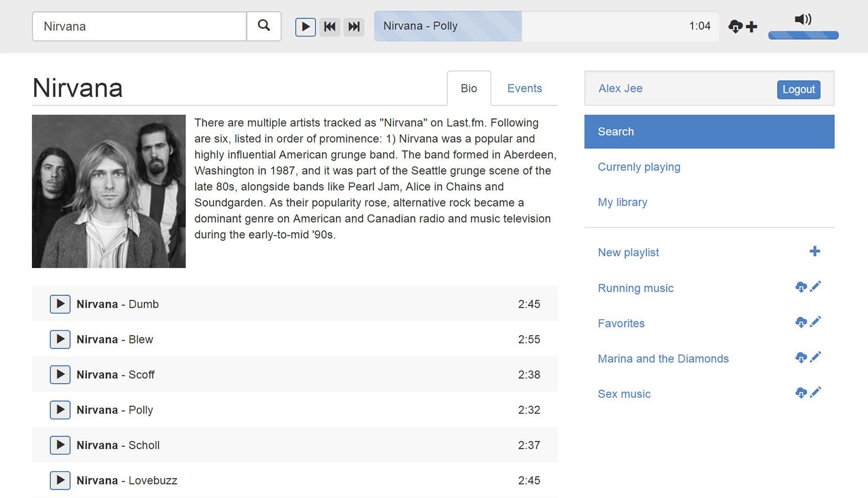Download the Sex music playlist
This screenshot has height=498, width=868.
(x=801, y=393)
